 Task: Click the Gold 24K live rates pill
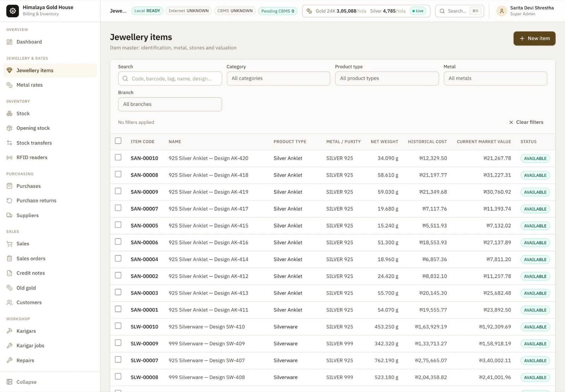366,11
